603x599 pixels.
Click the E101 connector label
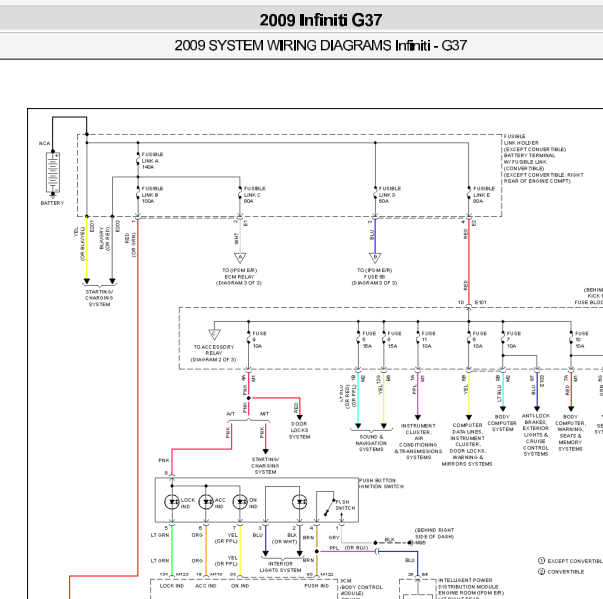(481, 303)
